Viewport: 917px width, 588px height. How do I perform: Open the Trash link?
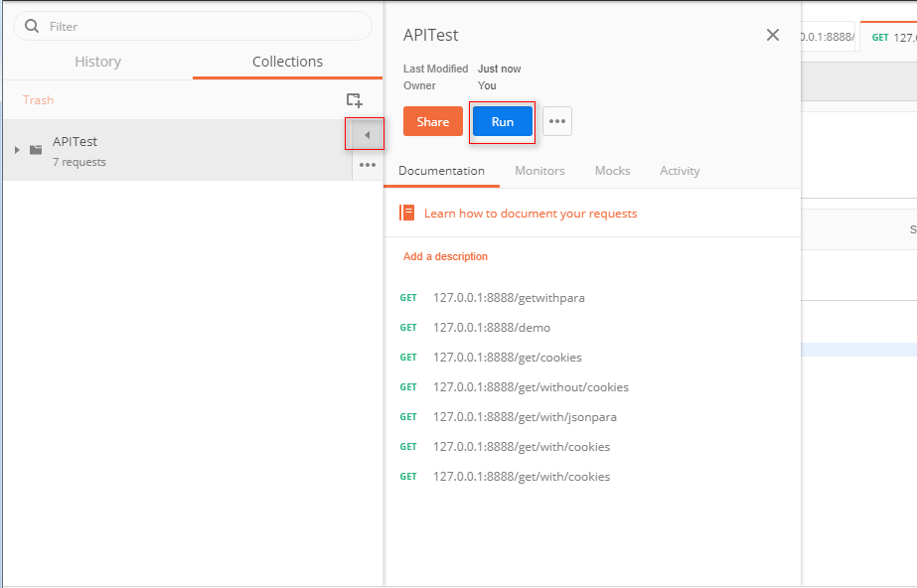[x=39, y=100]
